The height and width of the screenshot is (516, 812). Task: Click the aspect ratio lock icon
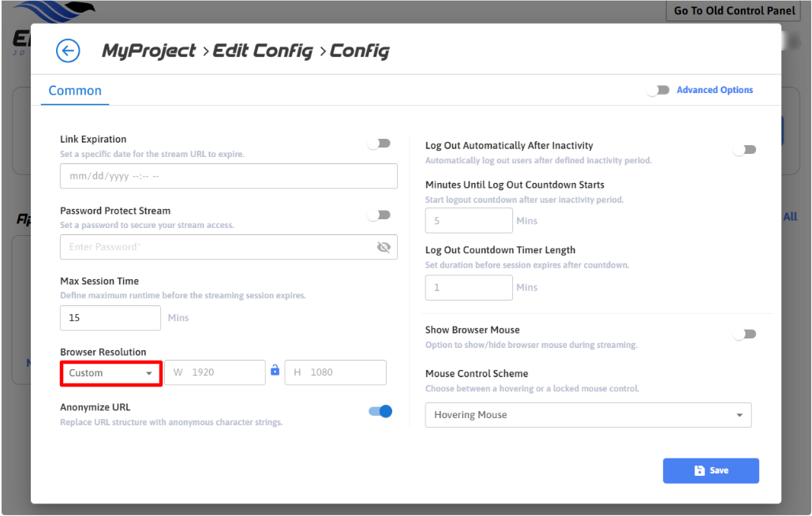point(275,370)
